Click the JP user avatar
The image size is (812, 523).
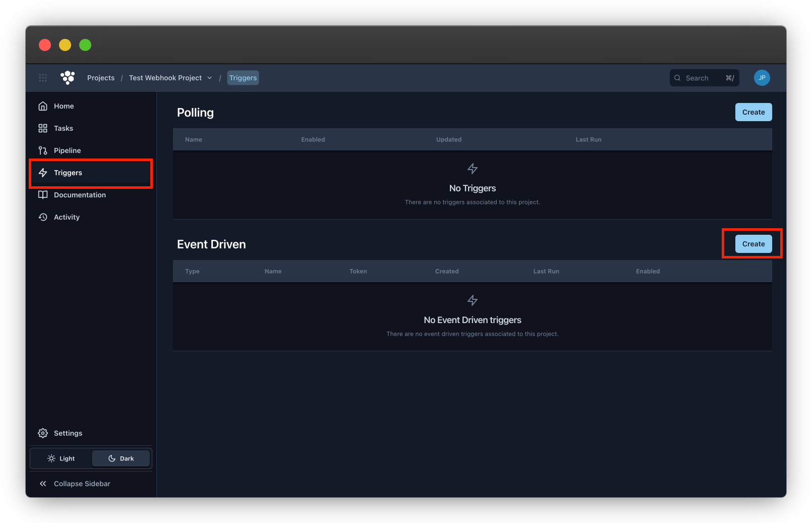[x=762, y=78]
